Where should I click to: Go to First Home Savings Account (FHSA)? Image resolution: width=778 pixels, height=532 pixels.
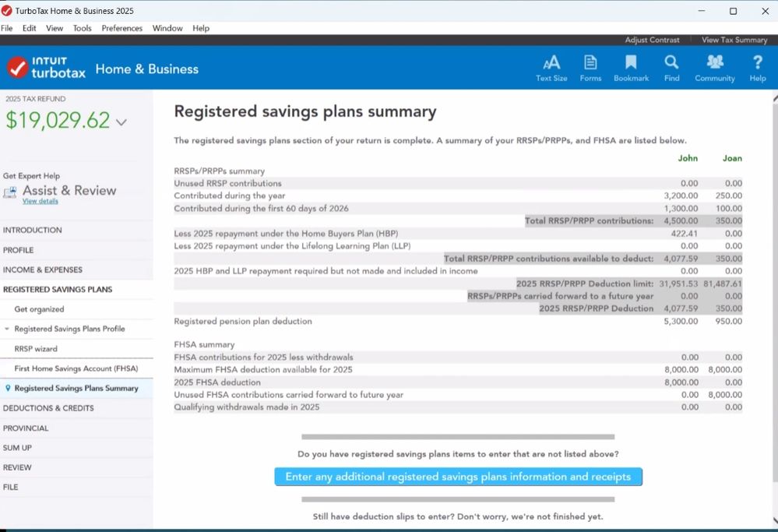pyautogui.click(x=76, y=368)
